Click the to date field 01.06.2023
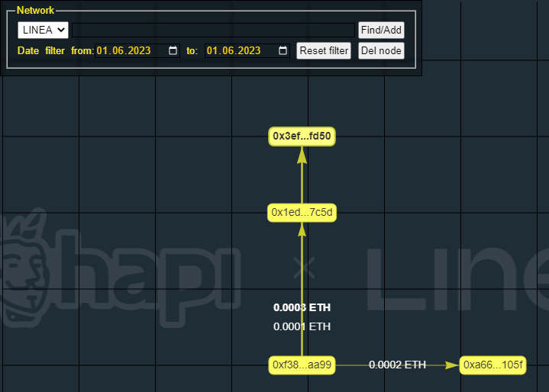Viewport: 549px width, 392px height. coord(247,50)
